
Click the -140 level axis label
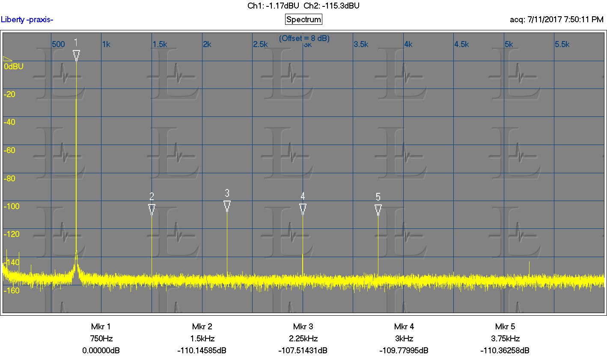(x=12, y=262)
